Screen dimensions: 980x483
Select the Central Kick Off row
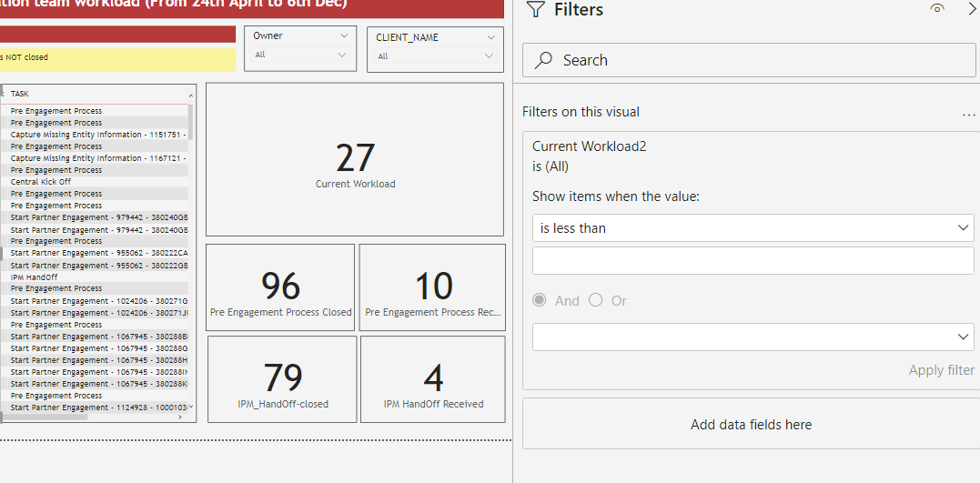pos(95,182)
